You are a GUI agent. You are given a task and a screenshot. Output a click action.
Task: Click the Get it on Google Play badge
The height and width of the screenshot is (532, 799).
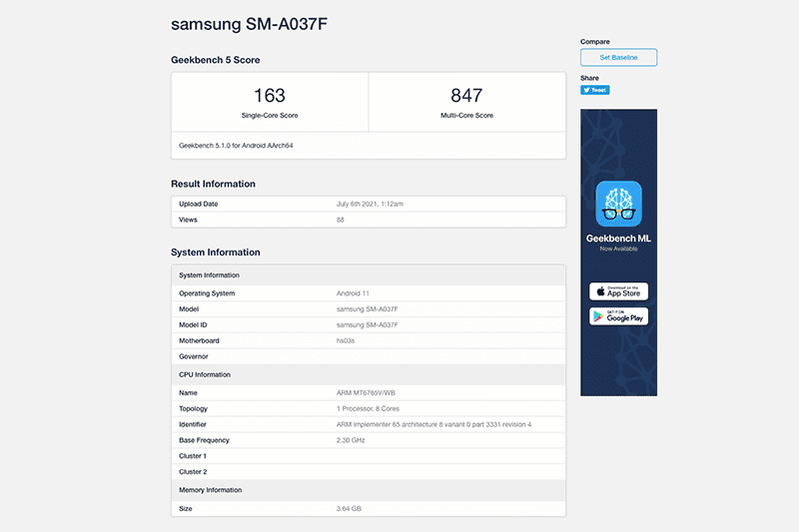(x=618, y=316)
